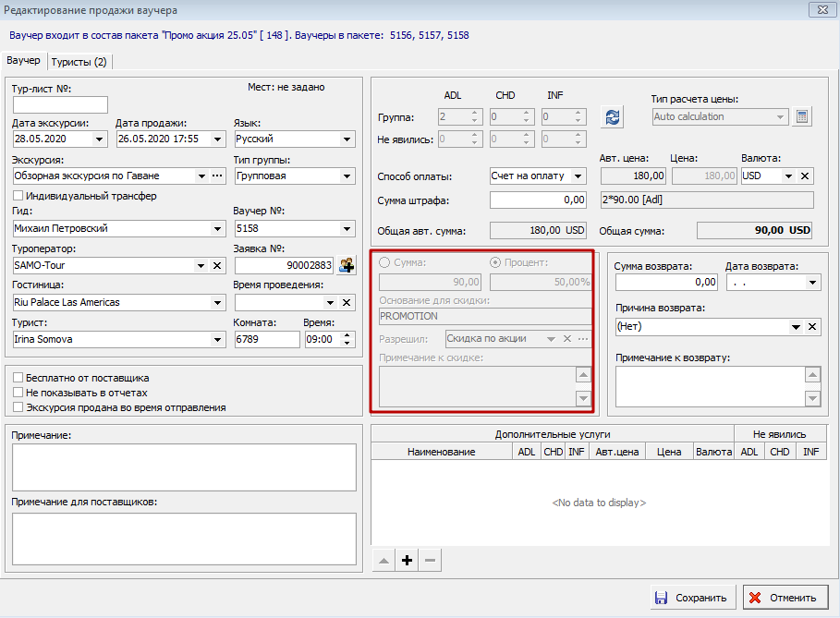
Task: Clear the USD currency with X icon
Action: [805, 176]
